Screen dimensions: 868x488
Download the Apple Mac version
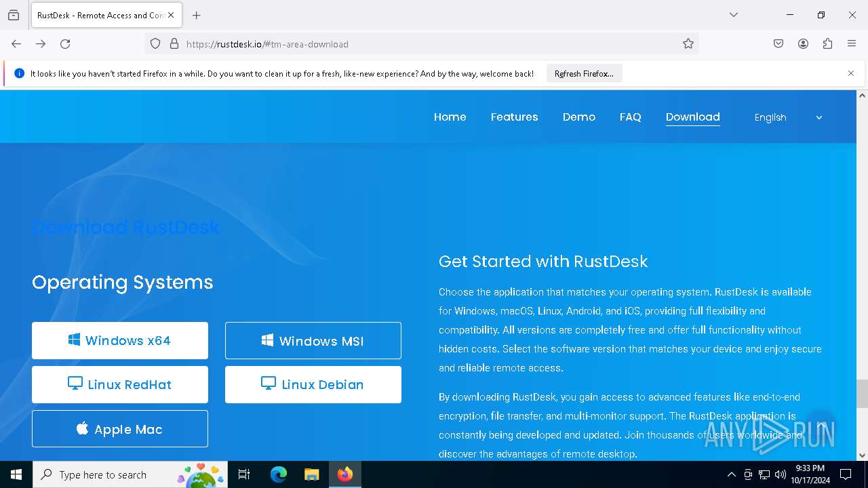[x=120, y=428]
